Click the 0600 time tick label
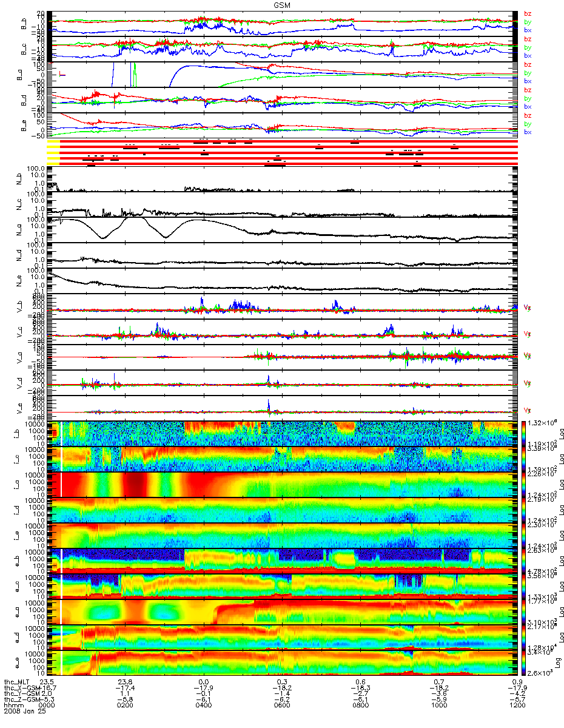This screenshot has width=564, height=728. tap(281, 706)
